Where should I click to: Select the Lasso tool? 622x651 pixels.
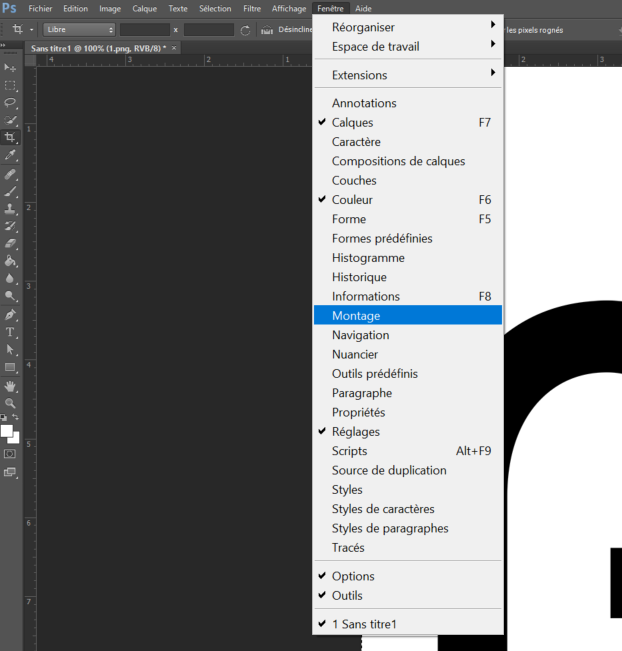point(10,103)
